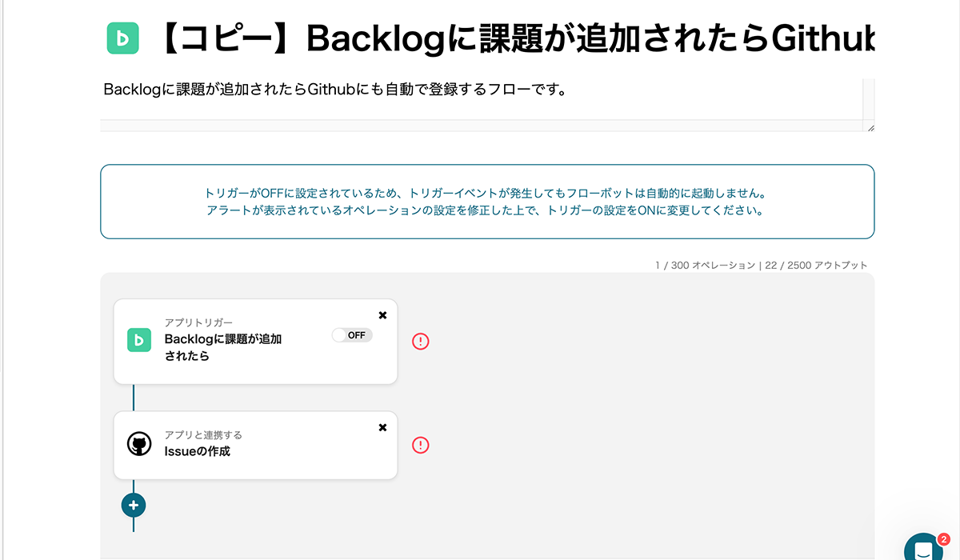
Task: Click the operation and output counter text
Action: tap(761, 265)
